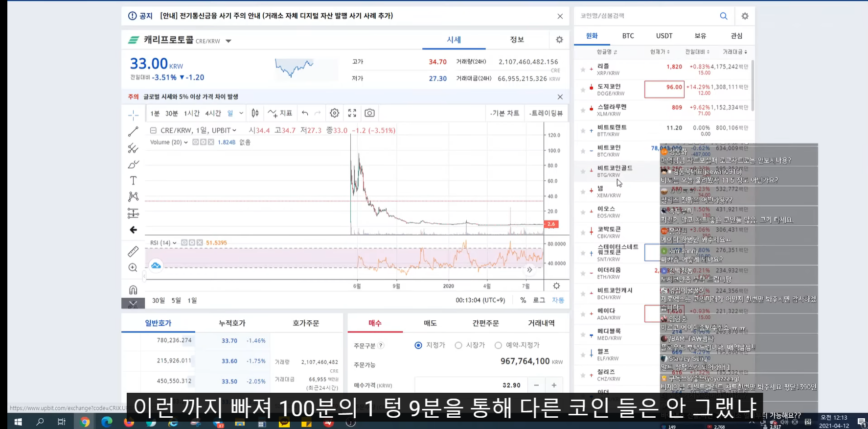Screen dimensions: 868x429
Task: Open the time interval dropdown arrow
Action: [241, 113]
